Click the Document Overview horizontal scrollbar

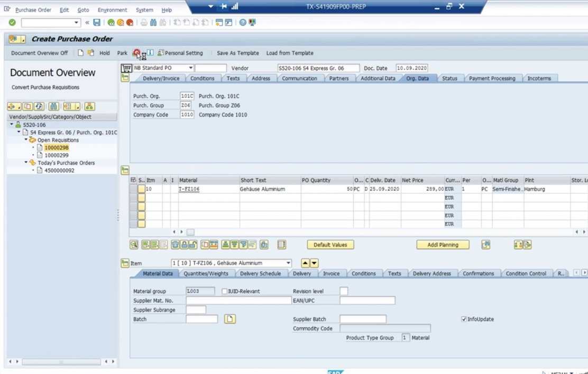pyautogui.click(x=61, y=362)
